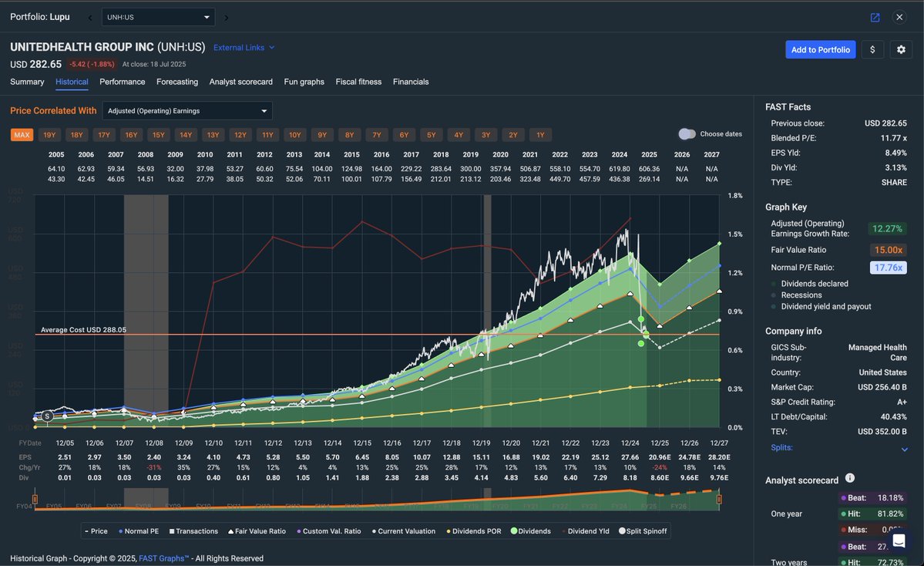Image resolution: width=924 pixels, height=566 pixels.
Task: Expand the External Links menu
Action: (x=244, y=48)
